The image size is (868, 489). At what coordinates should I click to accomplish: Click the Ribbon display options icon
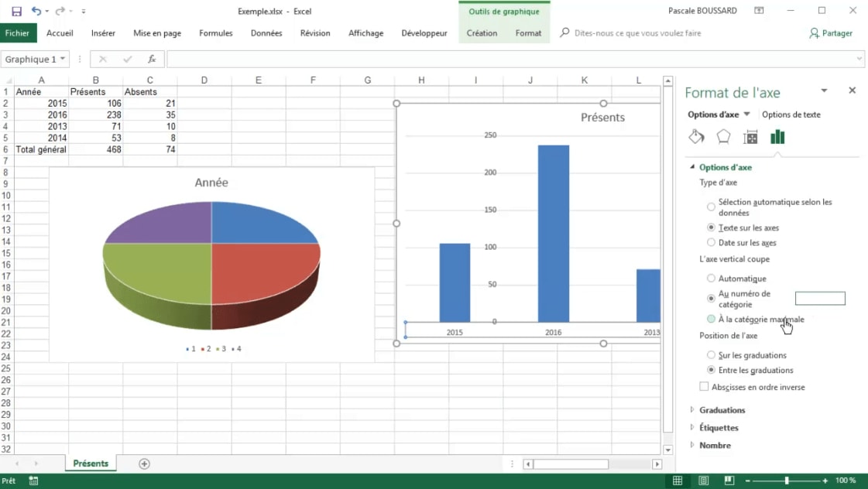[759, 11]
